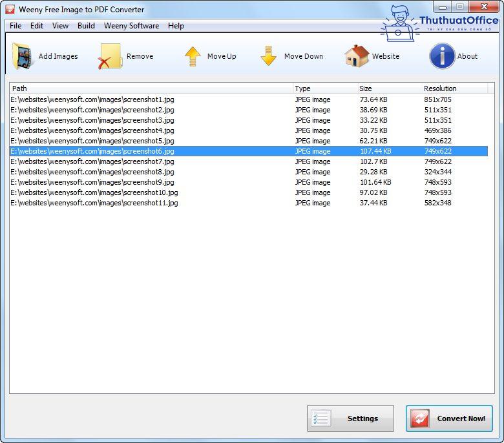Open the Build menu

pyautogui.click(x=86, y=26)
